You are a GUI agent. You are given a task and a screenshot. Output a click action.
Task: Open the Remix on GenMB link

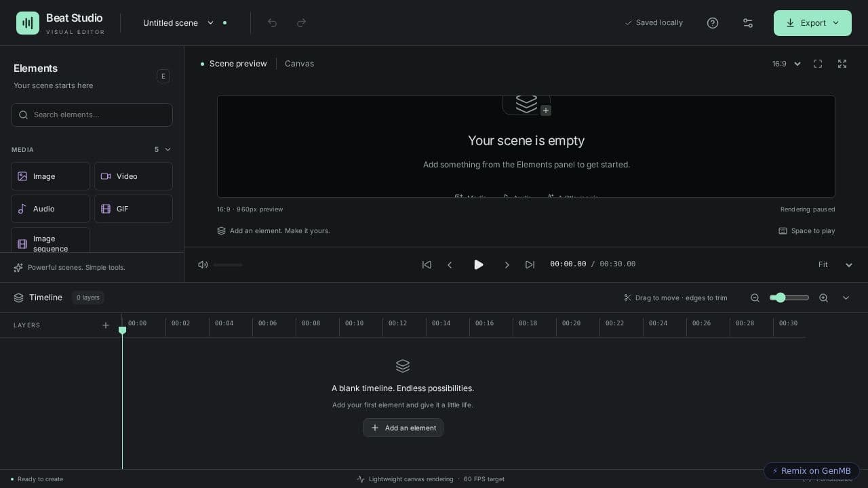pyautogui.click(x=812, y=471)
